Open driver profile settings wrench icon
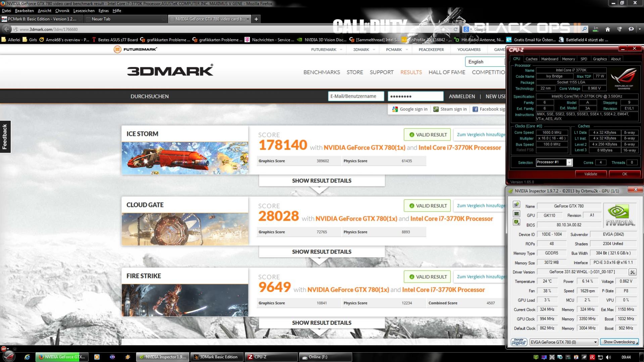This screenshot has width=644, height=362. tap(632, 272)
